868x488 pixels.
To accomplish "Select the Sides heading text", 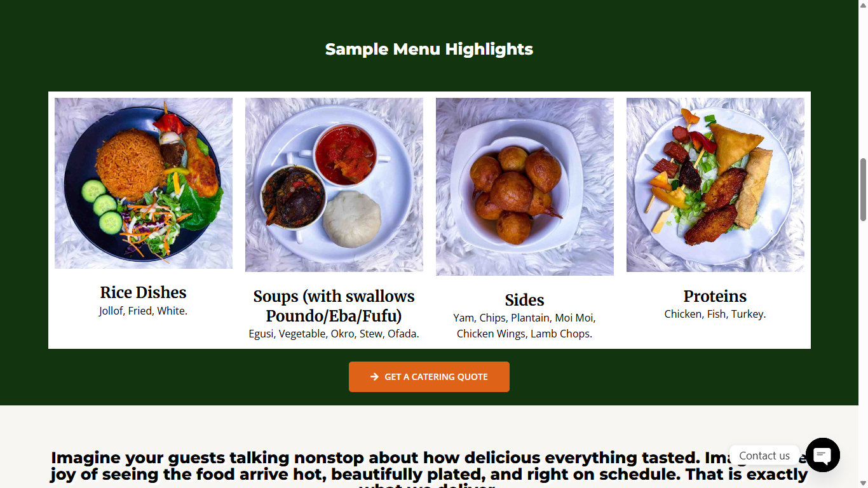I will pyautogui.click(x=525, y=300).
